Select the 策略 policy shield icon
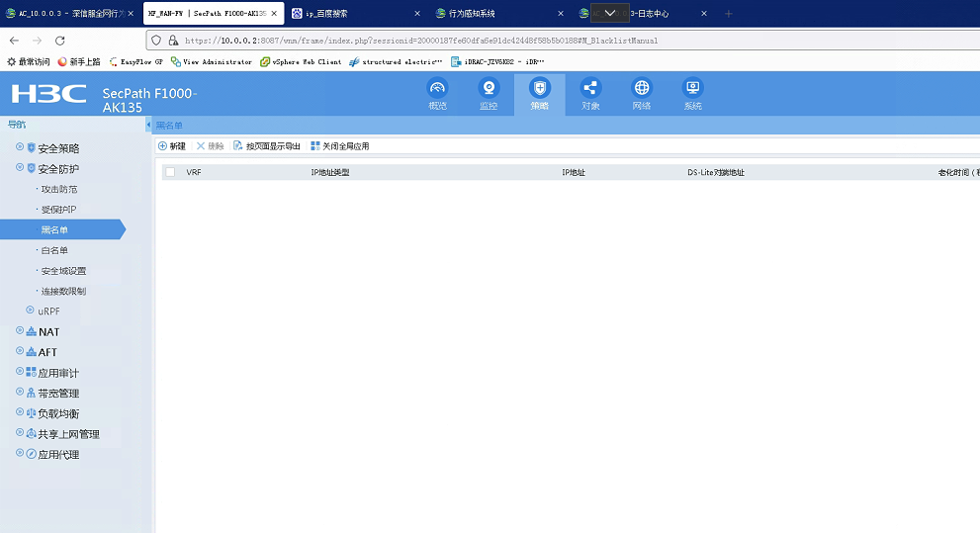The height and width of the screenshot is (533, 980). [539, 88]
